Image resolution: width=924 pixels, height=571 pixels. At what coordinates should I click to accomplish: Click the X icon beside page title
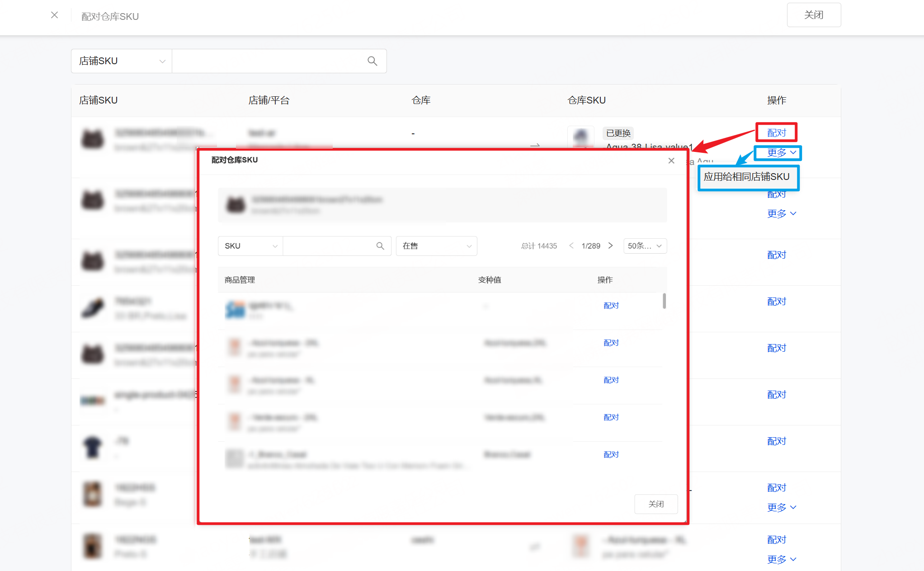point(54,15)
